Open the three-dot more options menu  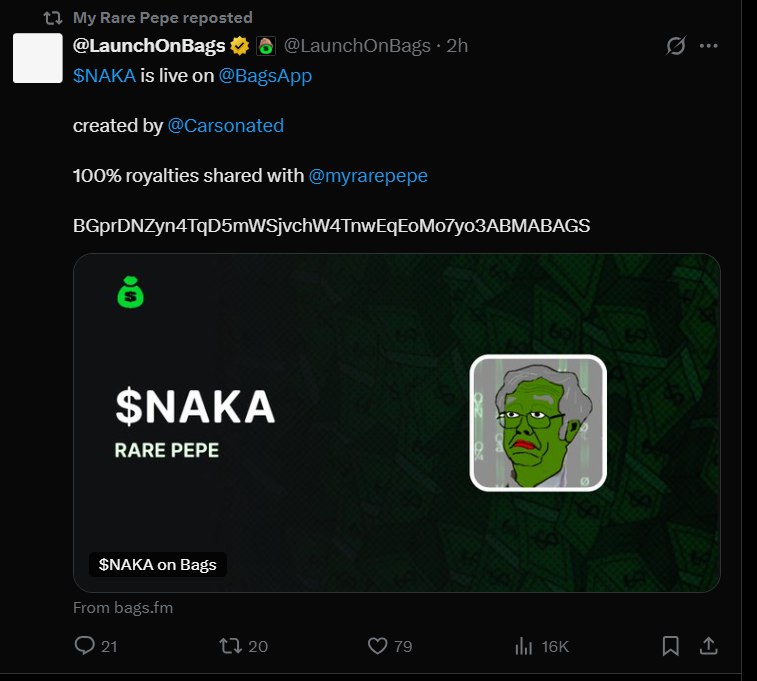[709, 46]
